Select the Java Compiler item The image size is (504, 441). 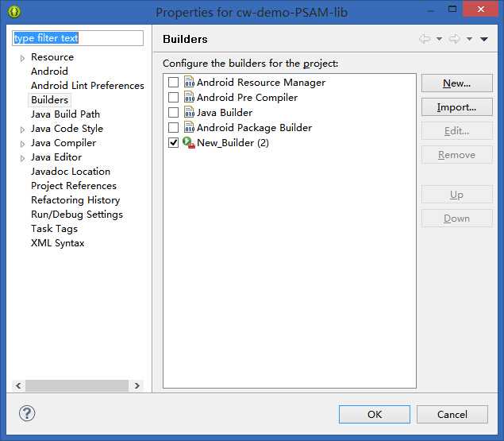63,142
